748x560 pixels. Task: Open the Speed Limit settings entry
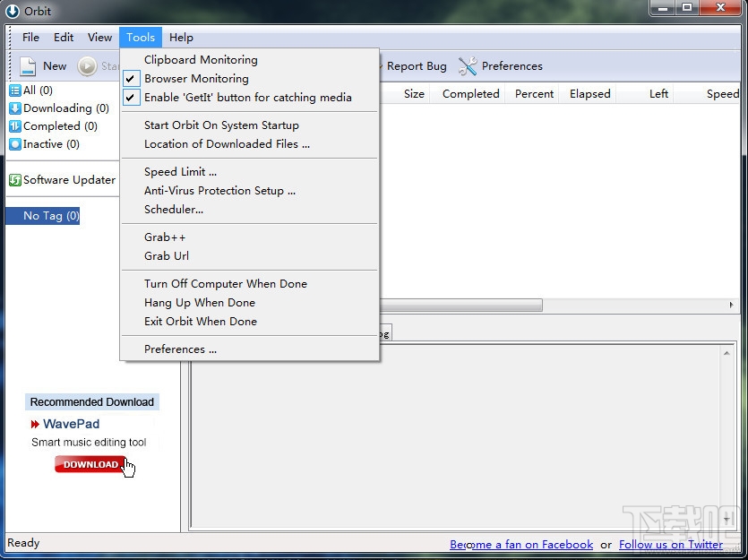[x=180, y=171]
